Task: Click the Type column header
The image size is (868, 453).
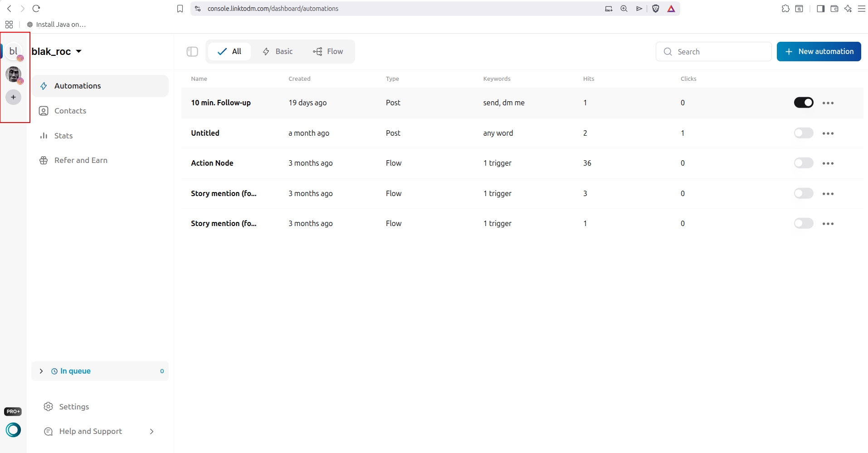Action: [392, 79]
